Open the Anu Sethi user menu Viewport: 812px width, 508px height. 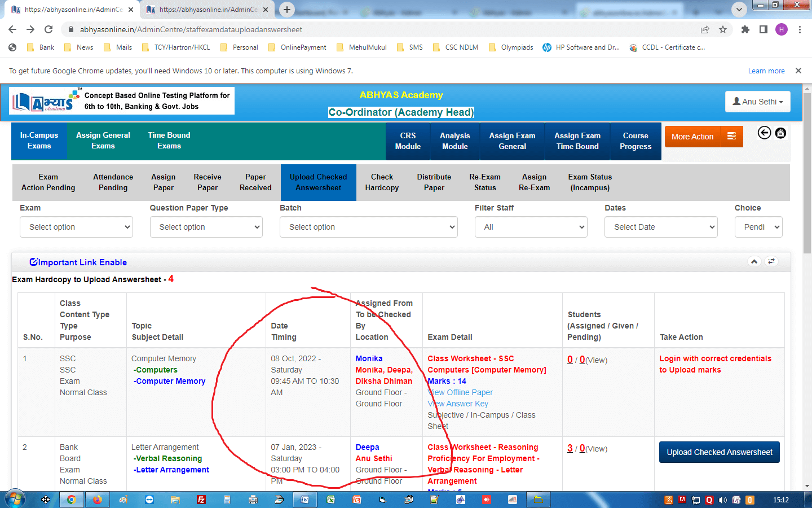[x=757, y=102]
